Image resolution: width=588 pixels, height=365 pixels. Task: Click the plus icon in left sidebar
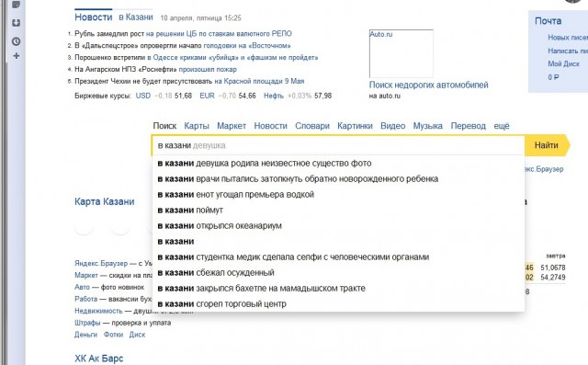(x=16, y=56)
